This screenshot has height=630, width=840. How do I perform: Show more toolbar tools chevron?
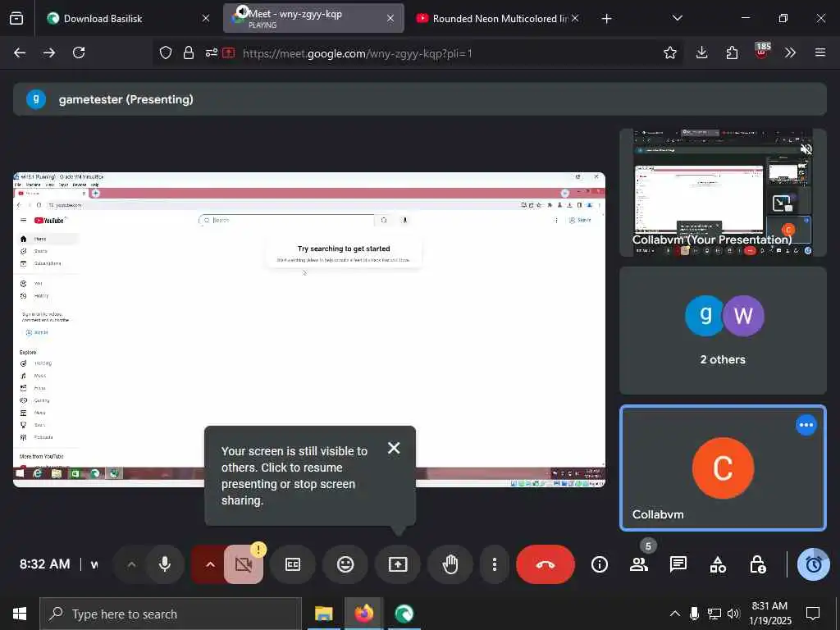[x=790, y=52]
